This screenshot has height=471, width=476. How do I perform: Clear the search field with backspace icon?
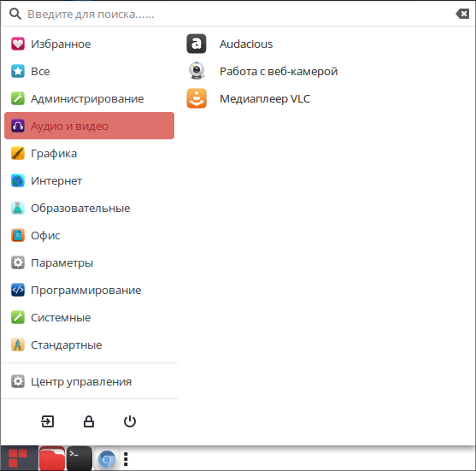pyautogui.click(x=462, y=14)
